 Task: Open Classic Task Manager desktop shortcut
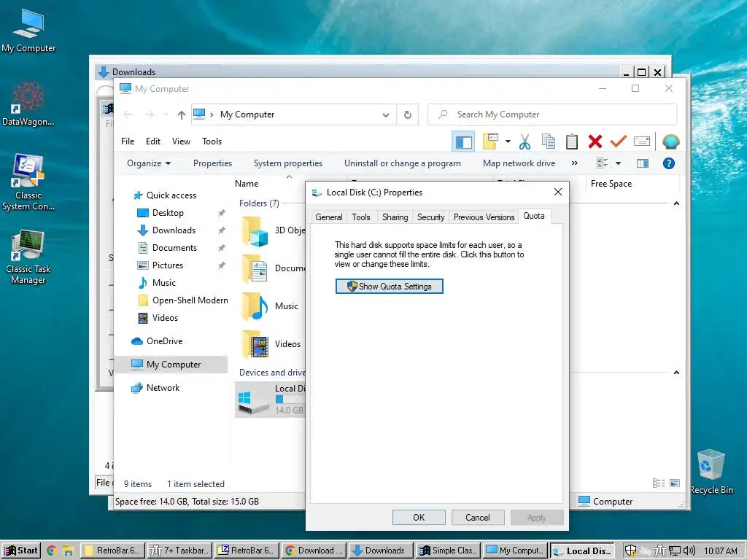click(x=28, y=257)
